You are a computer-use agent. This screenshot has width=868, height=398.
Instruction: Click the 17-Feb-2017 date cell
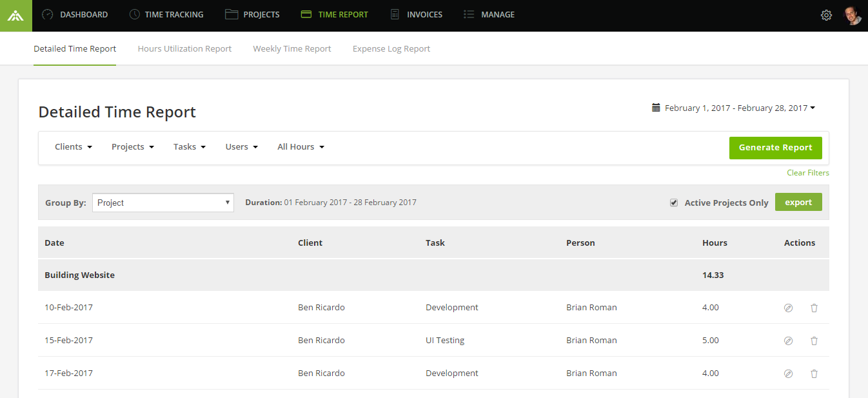click(68, 373)
